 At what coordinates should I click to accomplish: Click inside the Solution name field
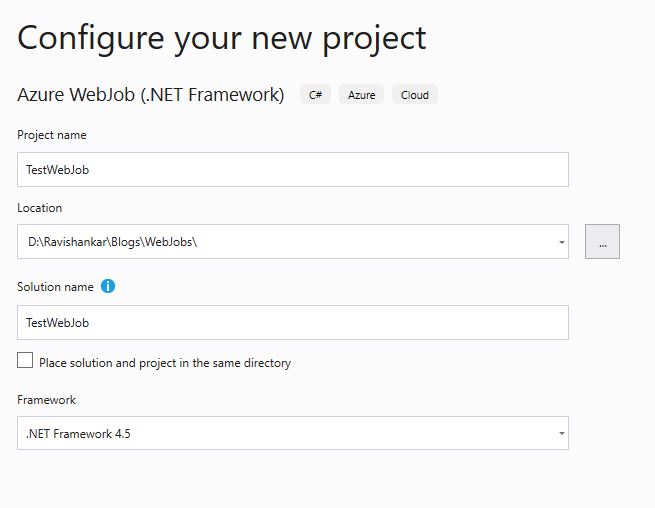(293, 323)
